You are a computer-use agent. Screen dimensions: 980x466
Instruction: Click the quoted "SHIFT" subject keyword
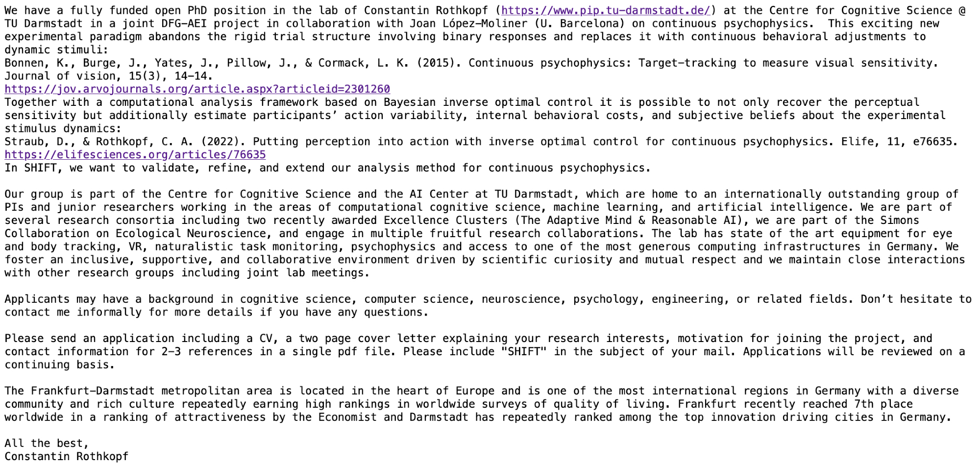524,352
